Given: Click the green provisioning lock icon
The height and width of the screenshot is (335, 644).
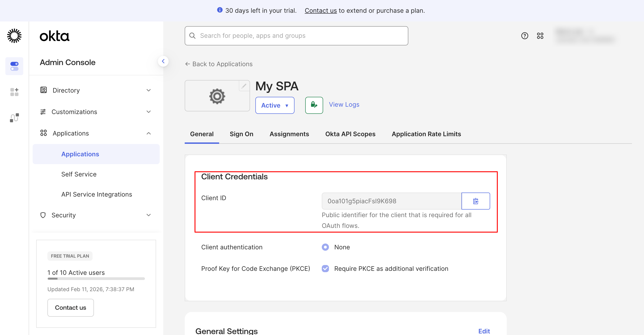Looking at the screenshot, I should [x=314, y=105].
